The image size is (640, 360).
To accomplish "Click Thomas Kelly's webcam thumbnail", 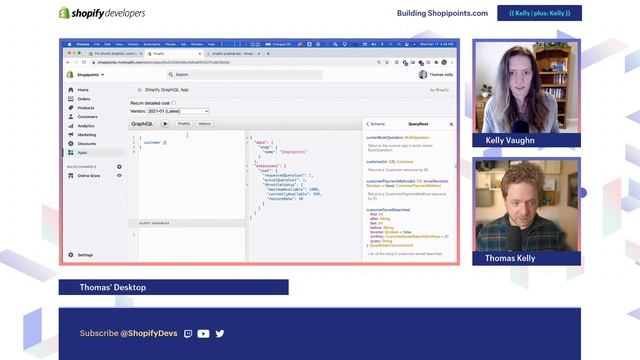I will [x=527, y=205].
